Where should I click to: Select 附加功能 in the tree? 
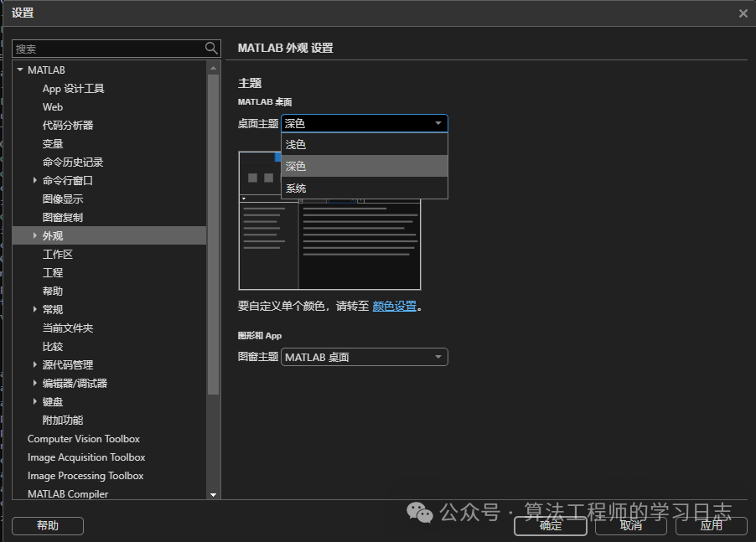click(63, 420)
